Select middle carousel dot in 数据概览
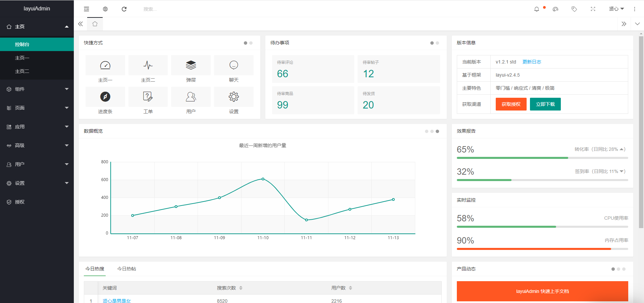 (432, 131)
